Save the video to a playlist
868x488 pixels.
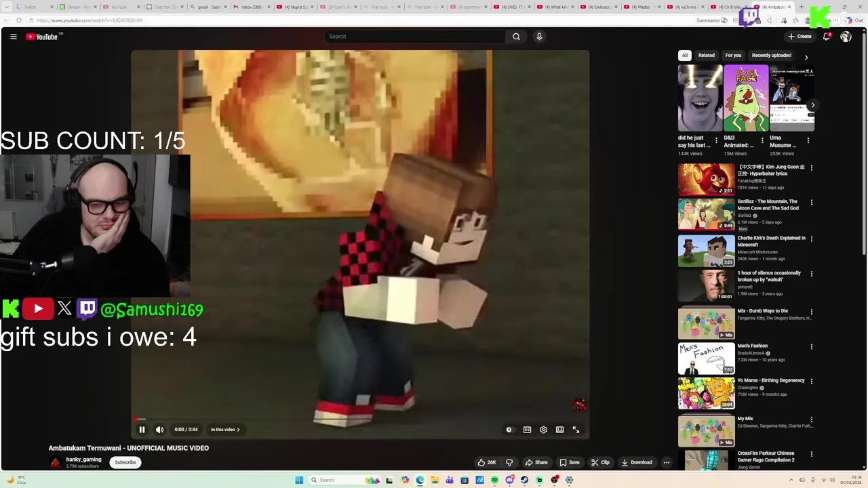(570, 462)
